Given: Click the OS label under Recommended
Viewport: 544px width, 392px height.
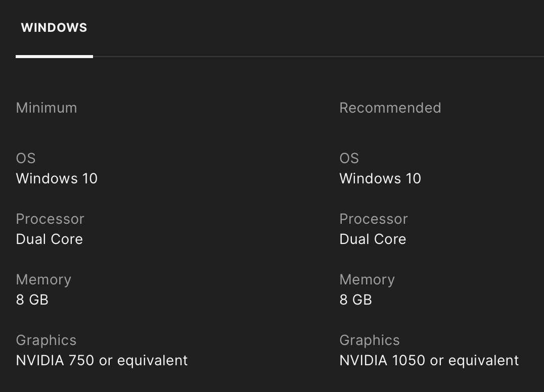Looking at the screenshot, I should [x=349, y=158].
